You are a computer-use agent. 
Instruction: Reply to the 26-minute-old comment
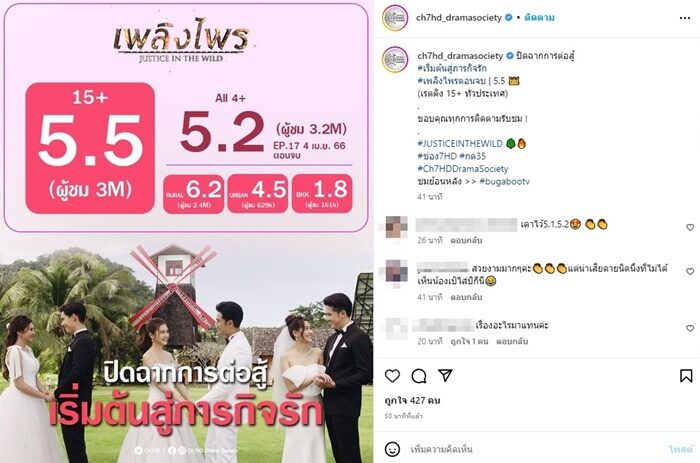click(x=466, y=240)
